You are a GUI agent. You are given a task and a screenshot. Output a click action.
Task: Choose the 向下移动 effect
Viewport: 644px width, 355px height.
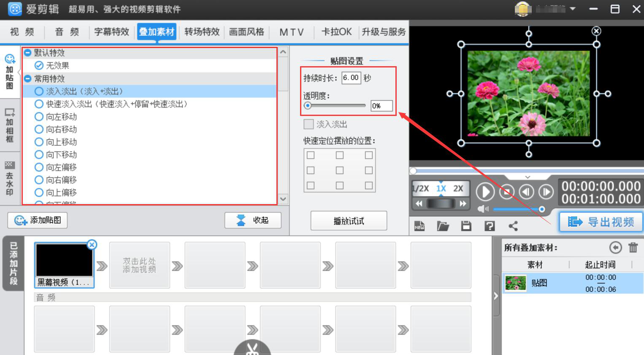pos(39,154)
